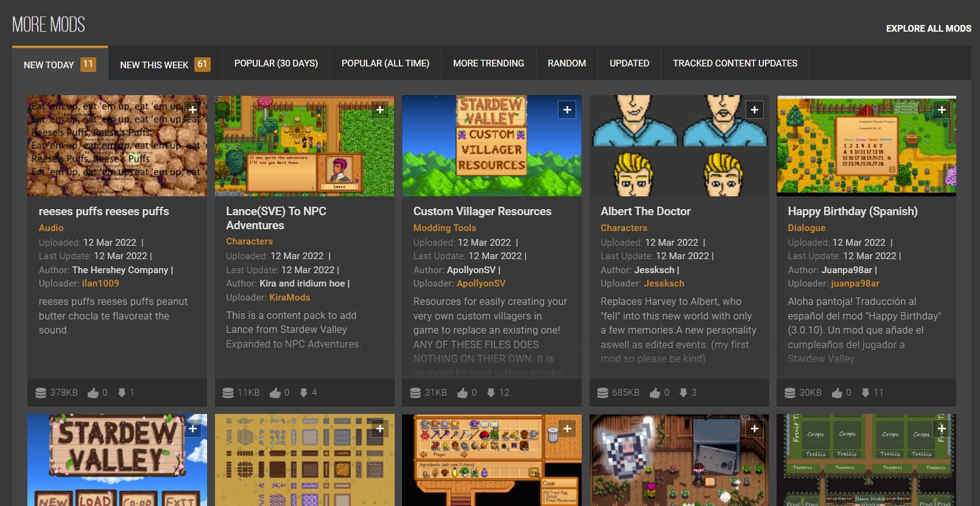Click the plus icon on Lance(SVE) mod thumbnail
Viewport: 980px width, 506px height.
click(x=380, y=110)
